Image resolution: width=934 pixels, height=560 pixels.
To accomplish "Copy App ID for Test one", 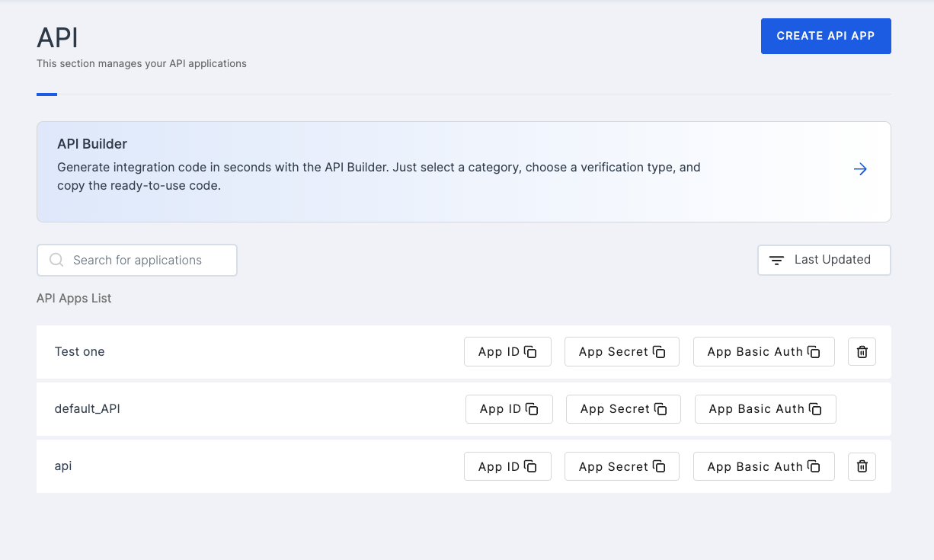I will [x=507, y=352].
